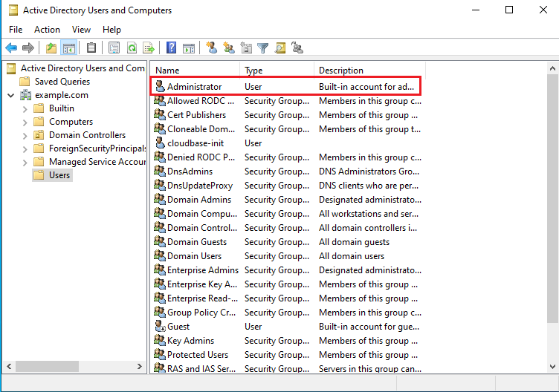The image size is (559, 392).
Task: Expand the Computers container
Action: [25, 122]
